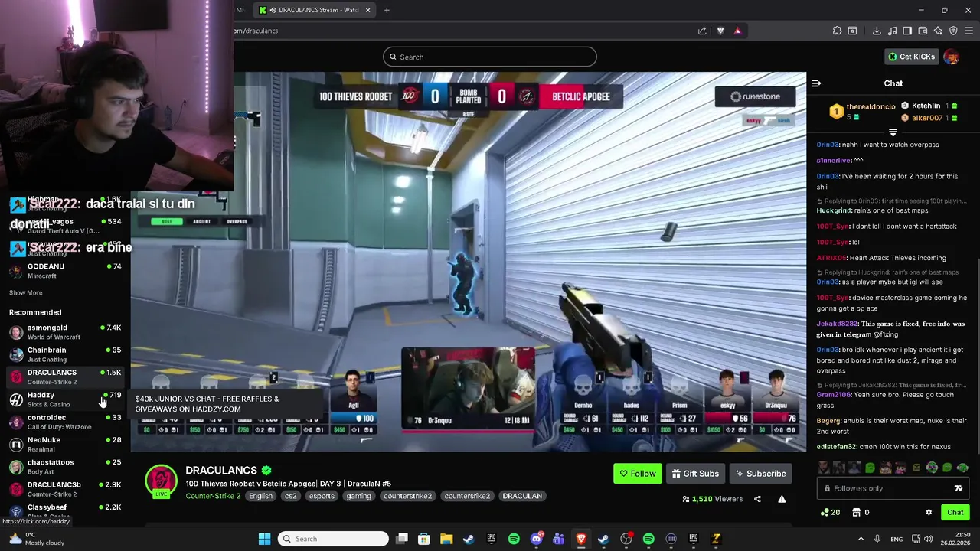Expand the gift leaderboard chevron
The image size is (980, 551).
pos(893,132)
